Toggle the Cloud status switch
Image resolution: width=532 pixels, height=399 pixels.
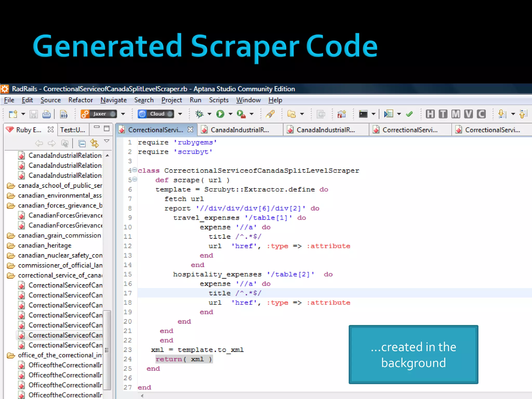(x=169, y=114)
